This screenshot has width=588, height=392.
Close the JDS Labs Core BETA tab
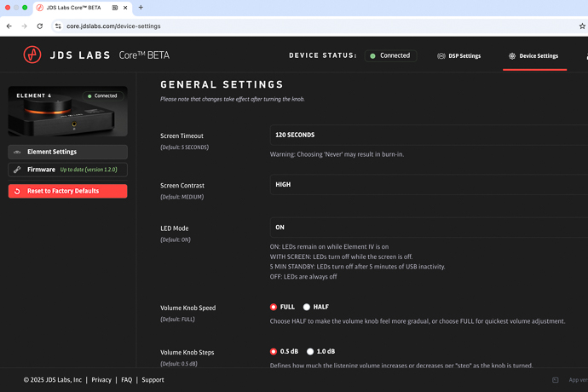125,8
